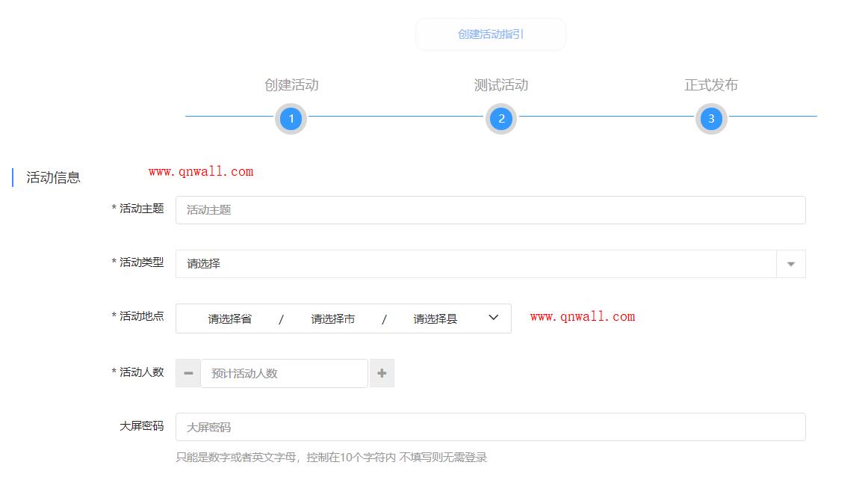Click the chevron on the 活动地点 selector
The height and width of the screenshot is (477, 868).
(492, 318)
